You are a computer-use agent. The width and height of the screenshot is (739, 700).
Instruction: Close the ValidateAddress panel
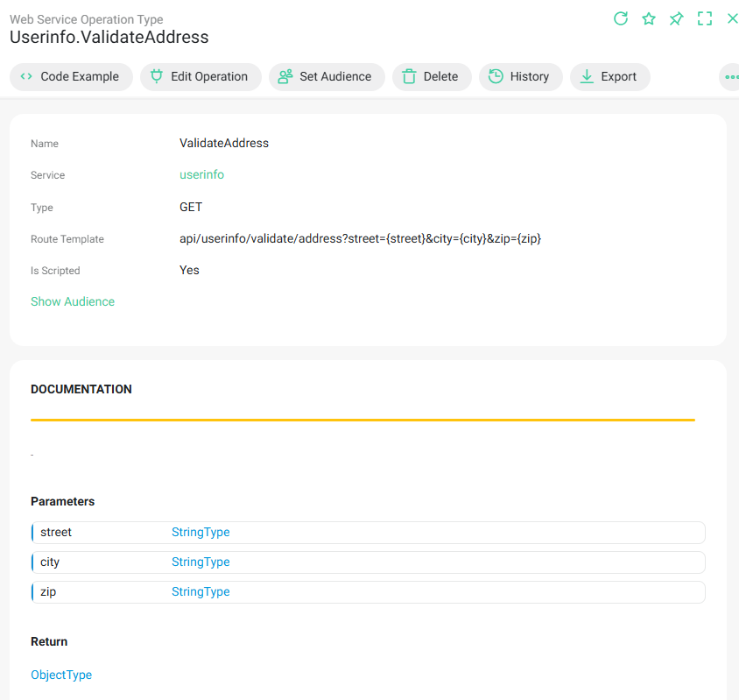point(732,18)
